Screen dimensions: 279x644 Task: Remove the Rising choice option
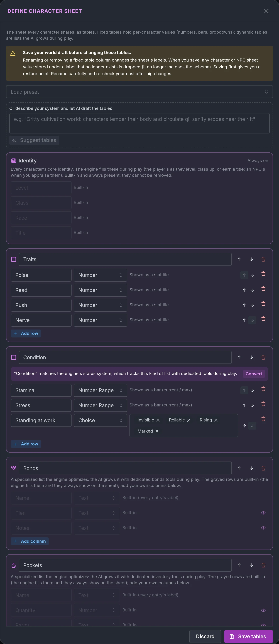point(216,420)
